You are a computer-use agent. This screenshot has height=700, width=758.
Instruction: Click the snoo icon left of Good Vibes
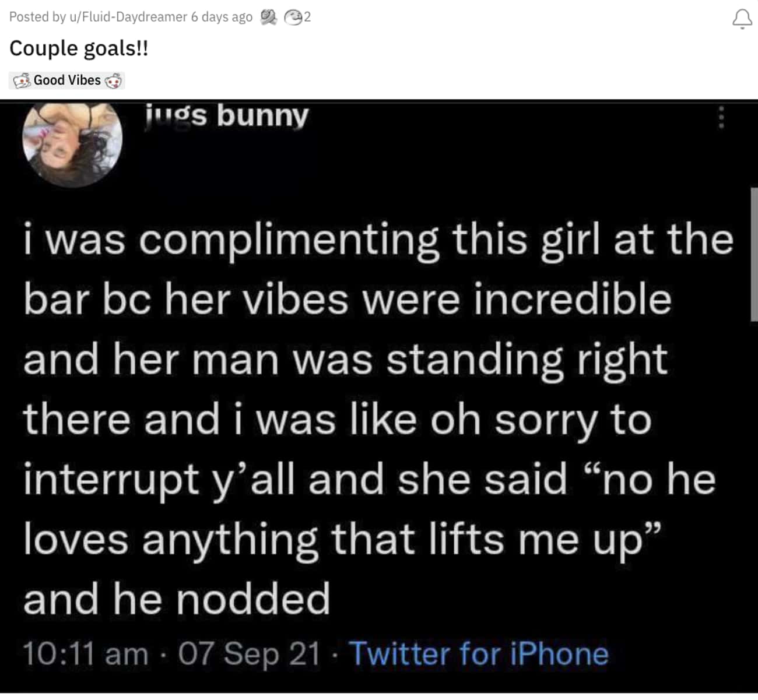coord(22,80)
